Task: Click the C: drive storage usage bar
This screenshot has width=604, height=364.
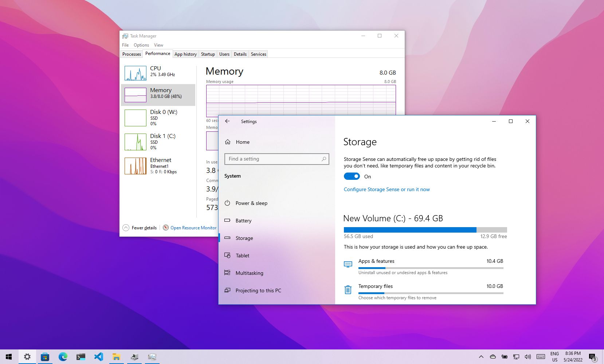Action: point(425,230)
